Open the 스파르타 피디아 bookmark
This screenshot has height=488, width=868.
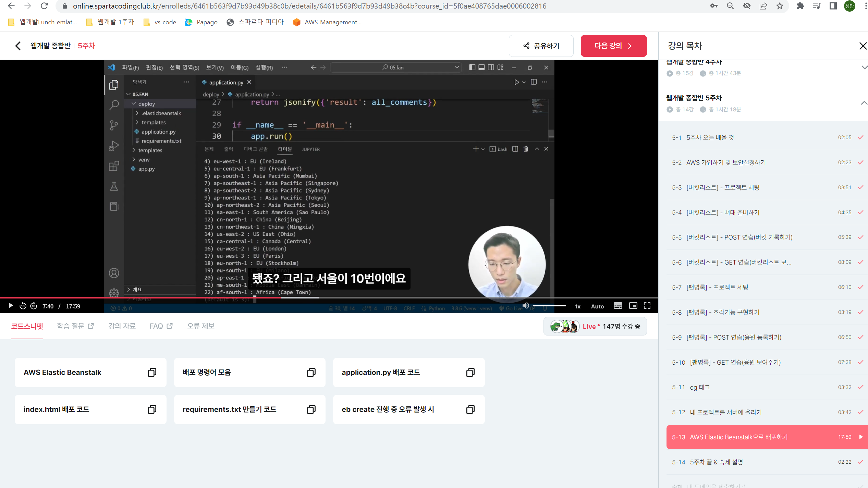coord(255,22)
